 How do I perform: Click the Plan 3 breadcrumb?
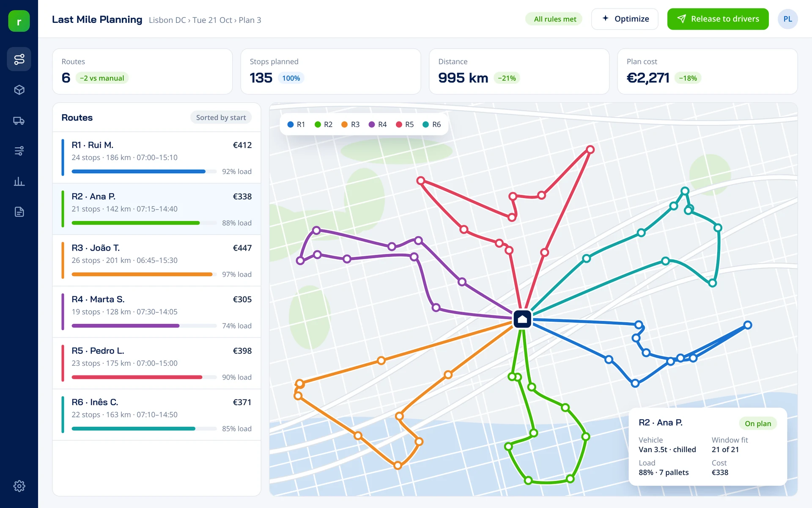tap(250, 20)
